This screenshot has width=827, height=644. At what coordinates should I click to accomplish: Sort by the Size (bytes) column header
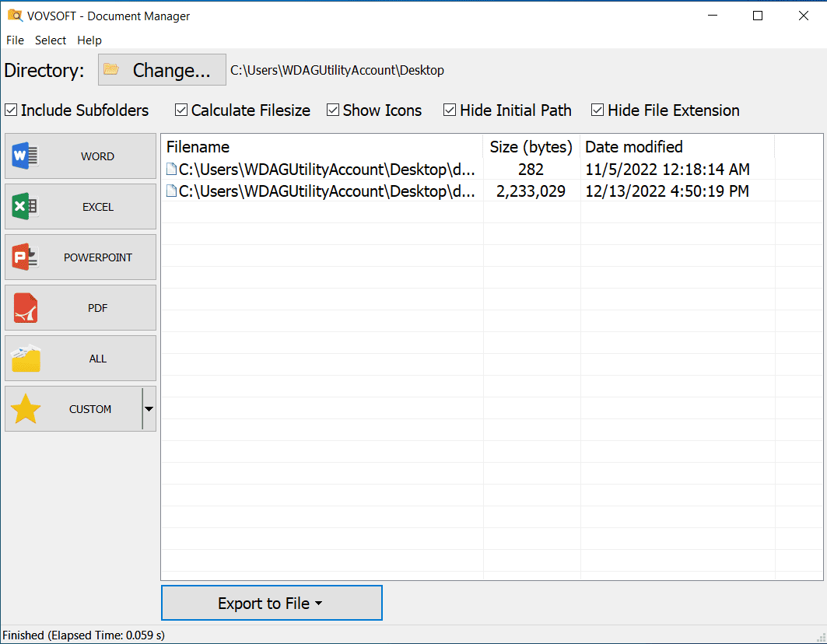[531, 147]
